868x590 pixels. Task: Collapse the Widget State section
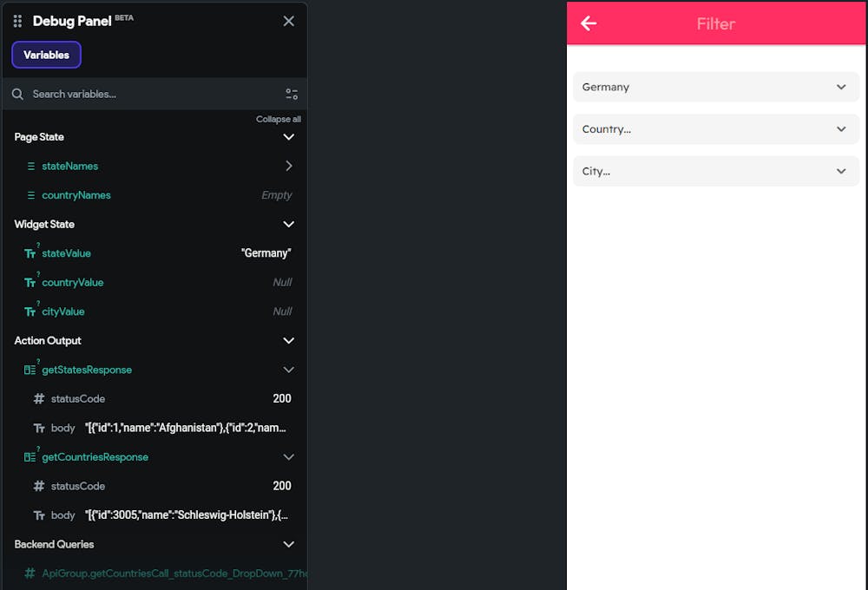pyautogui.click(x=288, y=224)
